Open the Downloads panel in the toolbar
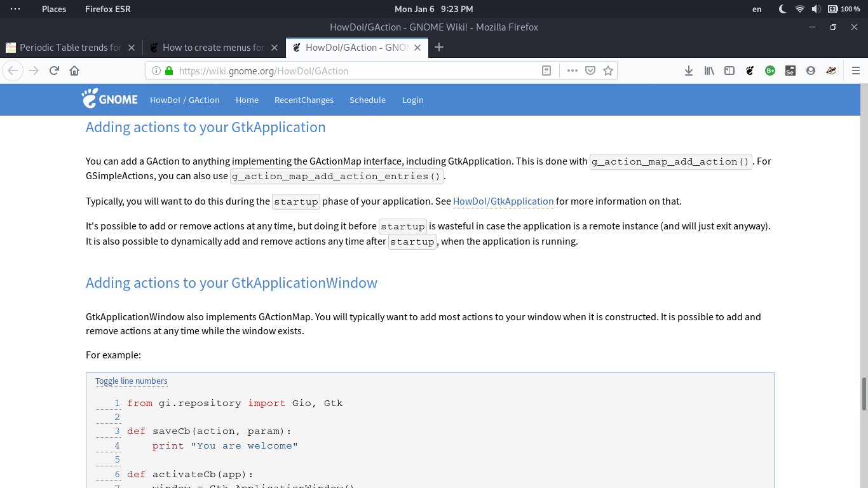Viewport: 868px width, 488px height. click(x=689, y=71)
